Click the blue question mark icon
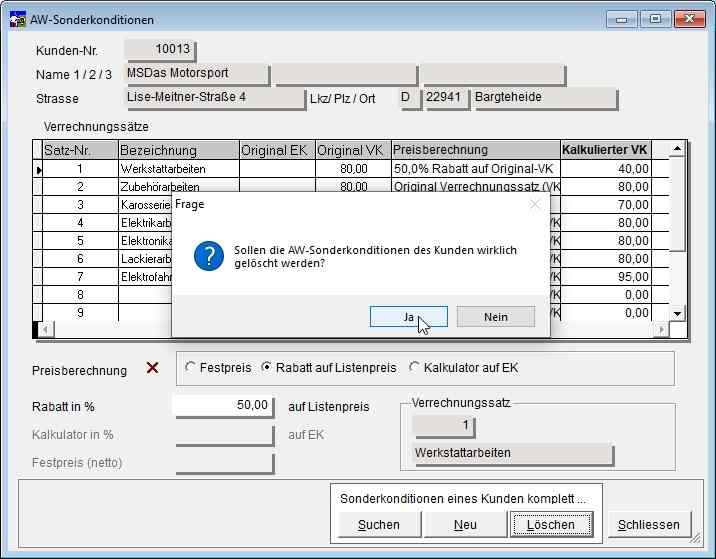 pyautogui.click(x=209, y=256)
